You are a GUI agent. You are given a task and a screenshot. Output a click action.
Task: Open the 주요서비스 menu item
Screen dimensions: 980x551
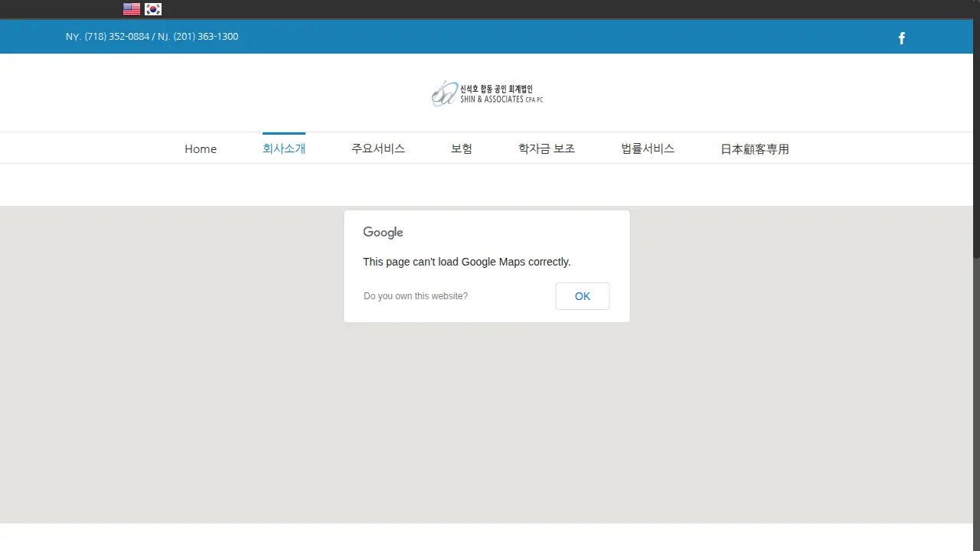(x=378, y=148)
